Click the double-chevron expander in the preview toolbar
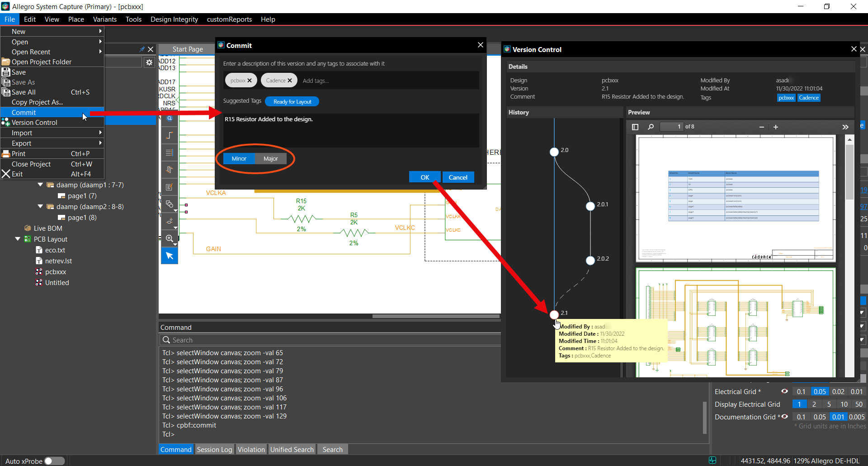The image size is (868, 466). 846,127
